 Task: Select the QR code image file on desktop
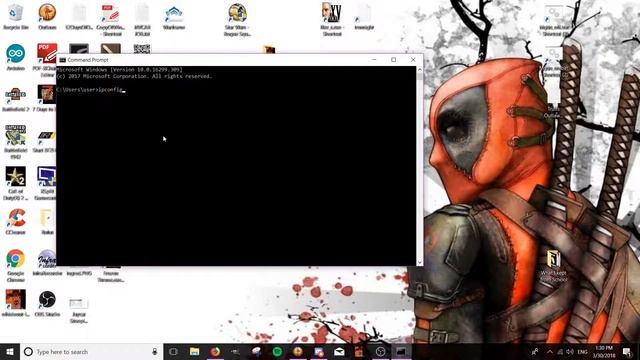click(142, 49)
